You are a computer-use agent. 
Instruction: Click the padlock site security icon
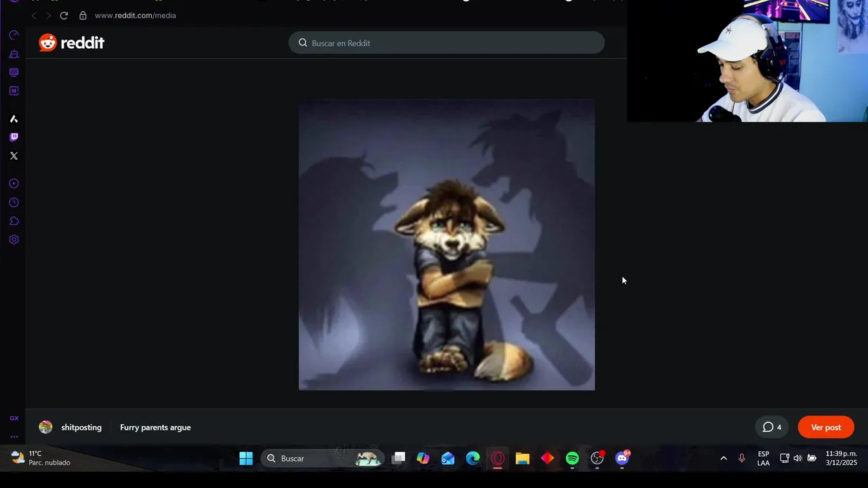pyautogui.click(x=83, y=16)
